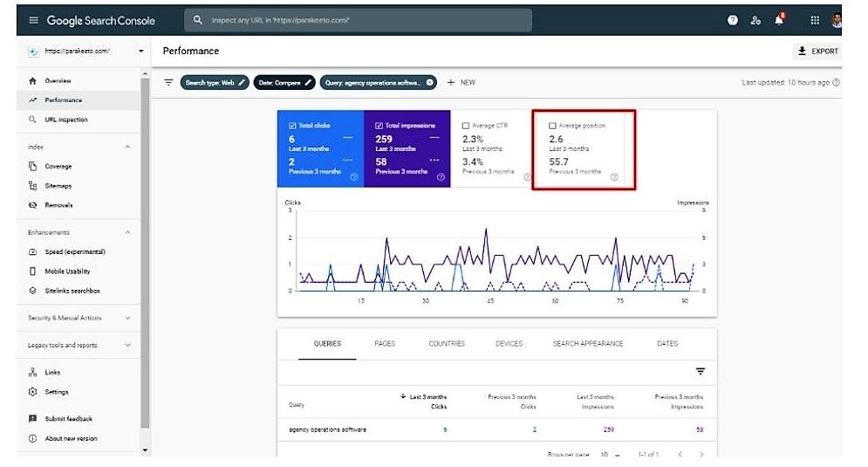Collapse the Enhancements section
The height and width of the screenshot is (467, 868).
pyautogui.click(x=128, y=232)
